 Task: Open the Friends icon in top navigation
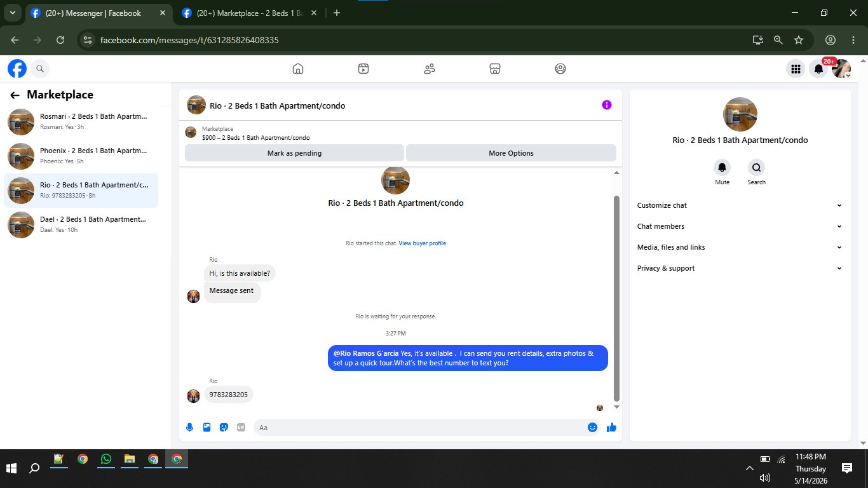(430, 69)
